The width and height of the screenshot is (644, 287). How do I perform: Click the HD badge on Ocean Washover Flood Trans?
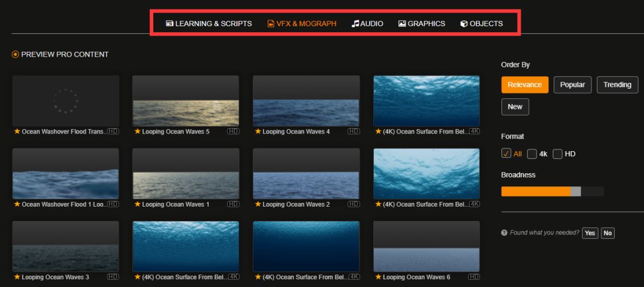(113, 131)
